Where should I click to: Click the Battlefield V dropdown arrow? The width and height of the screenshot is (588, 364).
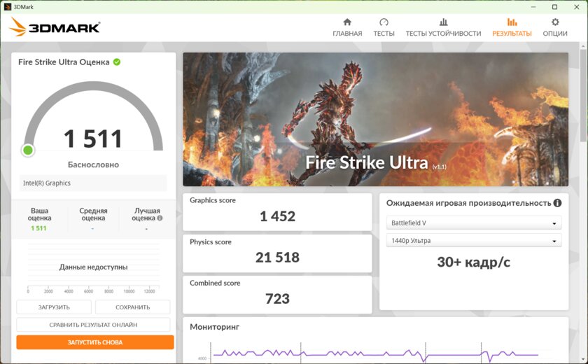pyautogui.click(x=554, y=223)
